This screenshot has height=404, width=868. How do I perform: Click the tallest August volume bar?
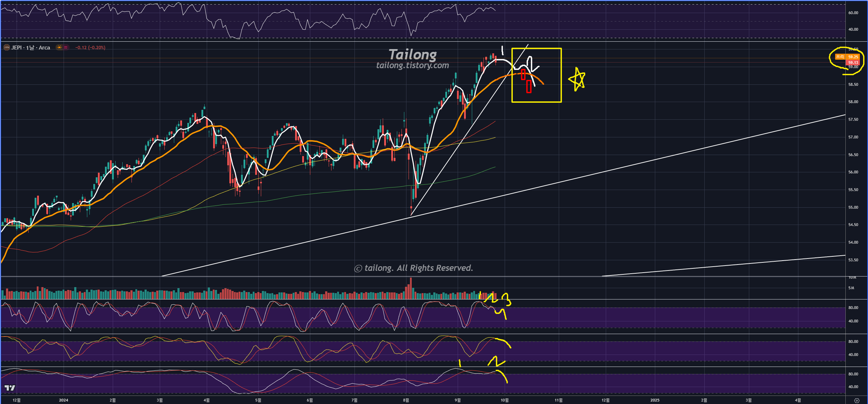410,288
